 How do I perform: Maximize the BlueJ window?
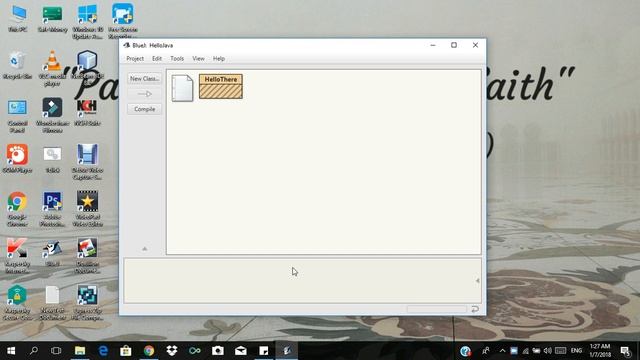(454, 45)
